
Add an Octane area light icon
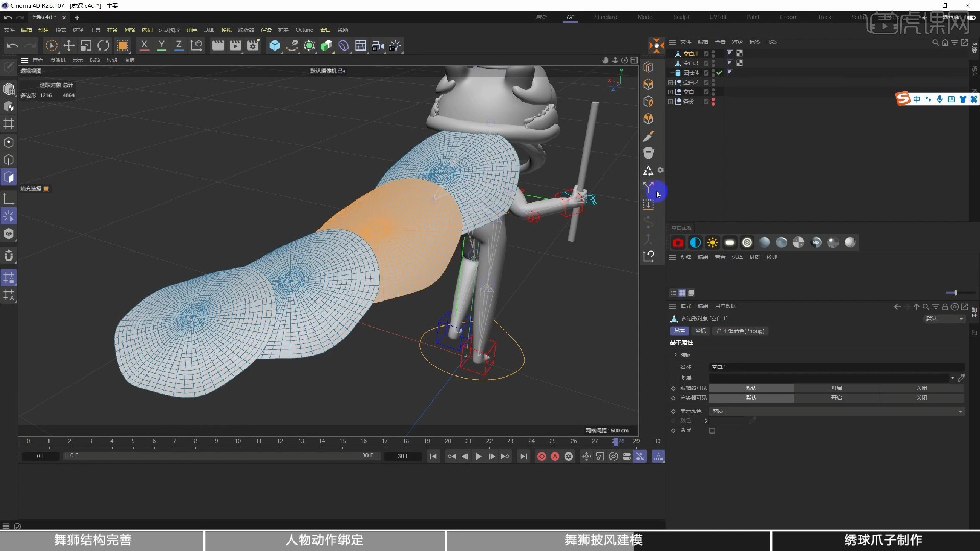click(x=730, y=243)
